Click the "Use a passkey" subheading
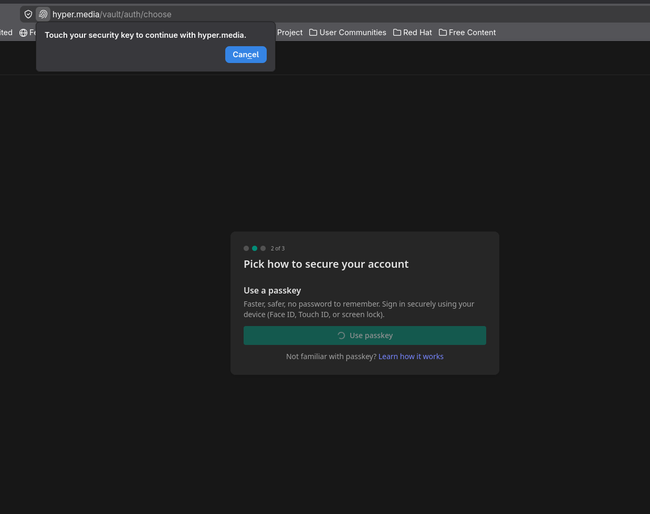The image size is (650, 514). [x=272, y=290]
